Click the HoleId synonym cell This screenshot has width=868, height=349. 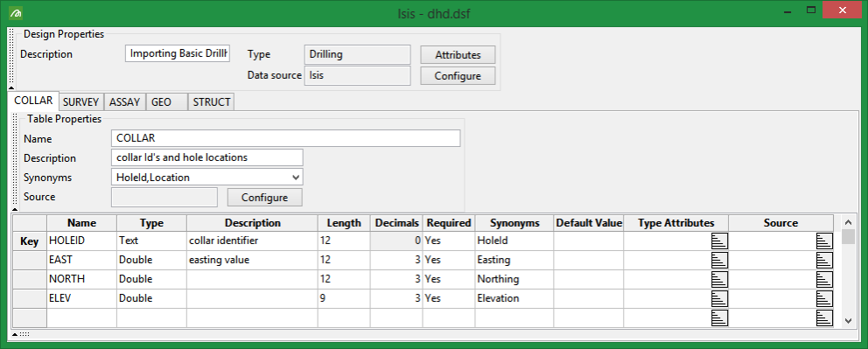click(x=514, y=241)
